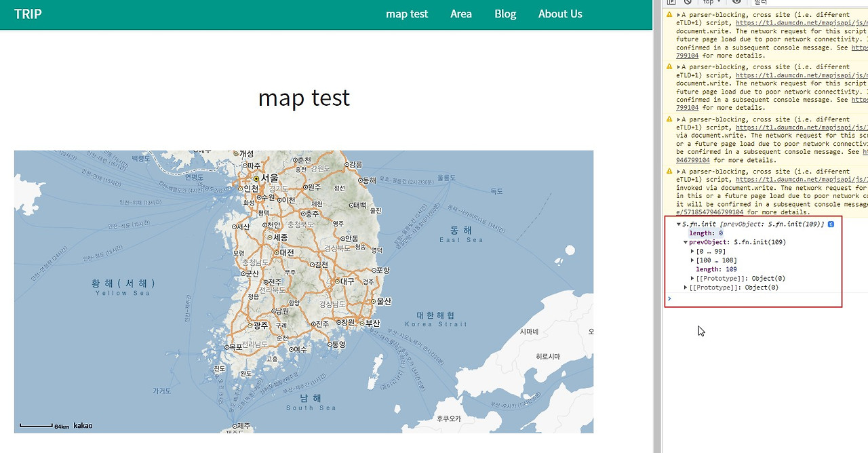
Task: Open daumcdn script link in third warning
Action: pos(802,127)
